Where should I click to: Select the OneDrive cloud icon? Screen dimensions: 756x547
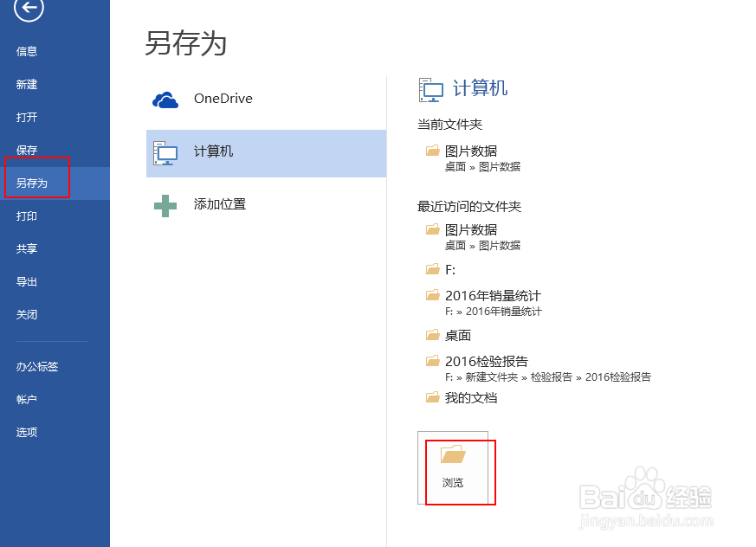pyautogui.click(x=165, y=100)
